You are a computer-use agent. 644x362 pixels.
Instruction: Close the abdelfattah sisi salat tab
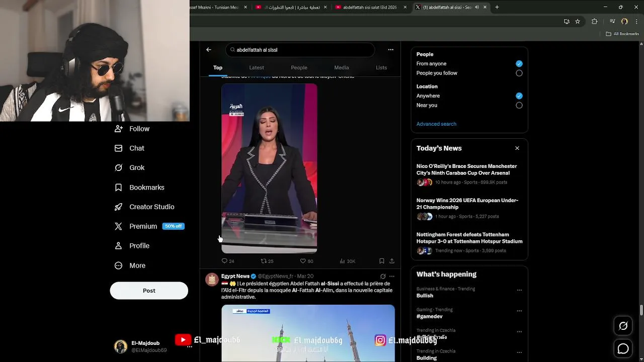pos(405,7)
